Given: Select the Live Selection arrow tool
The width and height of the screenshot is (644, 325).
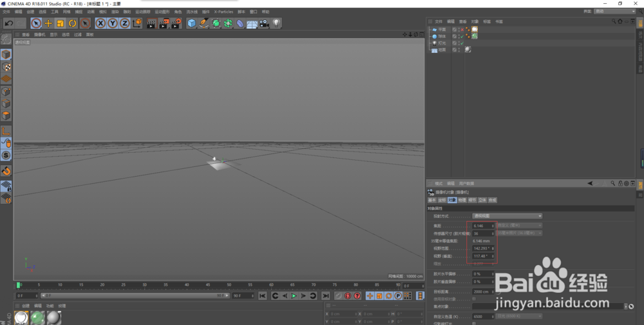Looking at the screenshot, I should (x=36, y=23).
